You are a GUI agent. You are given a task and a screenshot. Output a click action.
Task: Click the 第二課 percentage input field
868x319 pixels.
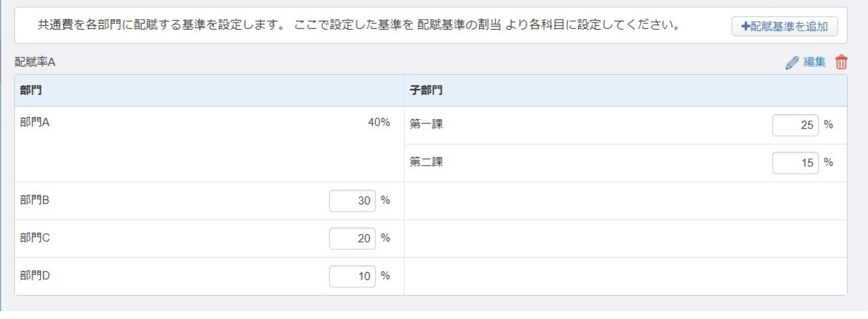[x=795, y=163]
